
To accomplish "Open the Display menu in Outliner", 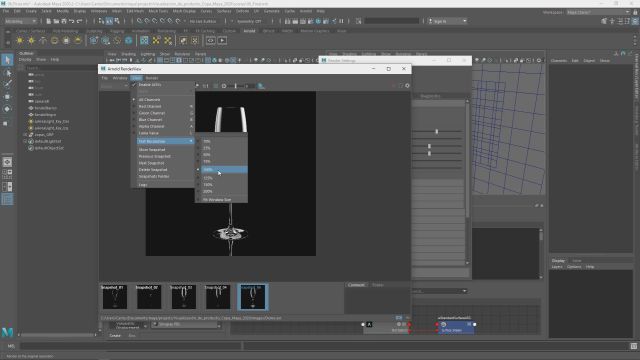I will click(x=25, y=60).
